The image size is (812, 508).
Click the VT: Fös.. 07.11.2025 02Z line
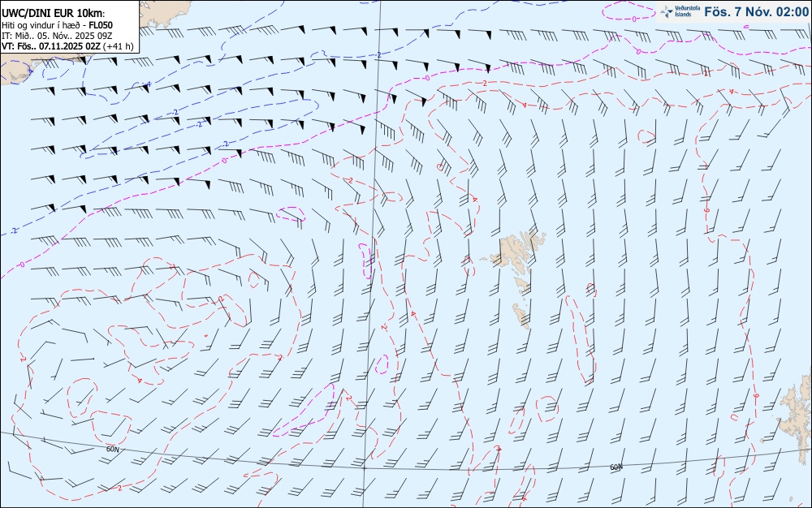[50, 46]
